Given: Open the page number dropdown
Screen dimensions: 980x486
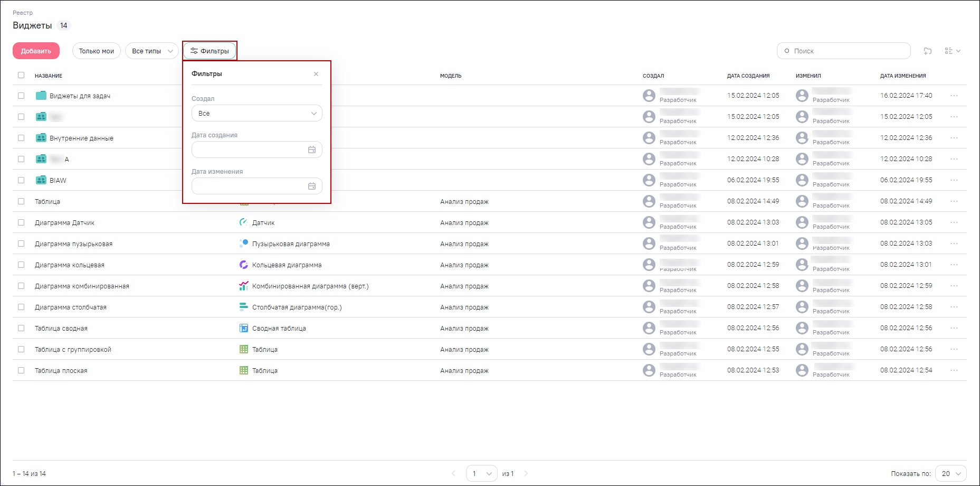Looking at the screenshot, I should tap(482, 473).
